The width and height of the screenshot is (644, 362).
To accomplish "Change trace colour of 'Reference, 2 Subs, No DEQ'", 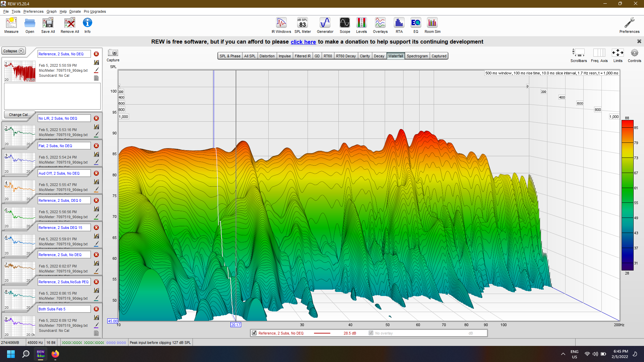I will [x=96, y=70].
